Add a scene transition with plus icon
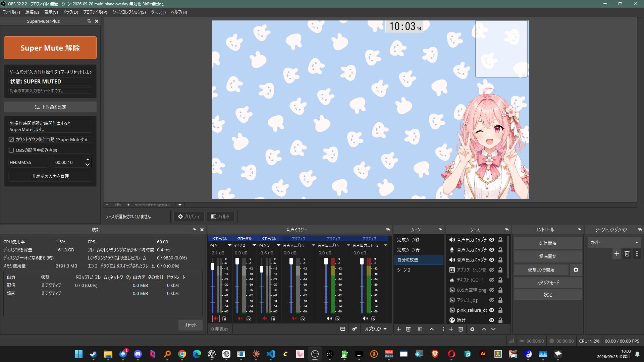This screenshot has height=362, width=644. [617, 254]
